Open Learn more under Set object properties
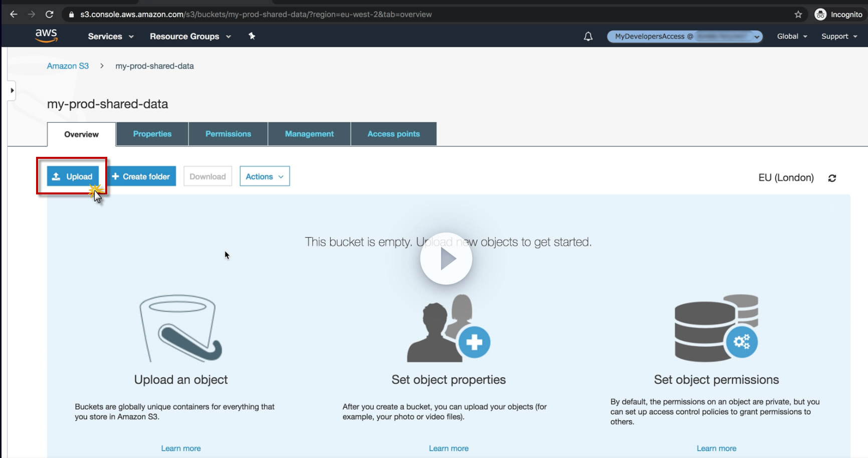Screen dimensions: 868x458 point(449,448)
